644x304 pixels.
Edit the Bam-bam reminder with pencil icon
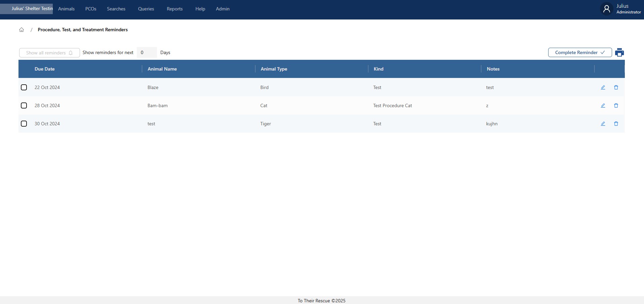click(603, 105)
